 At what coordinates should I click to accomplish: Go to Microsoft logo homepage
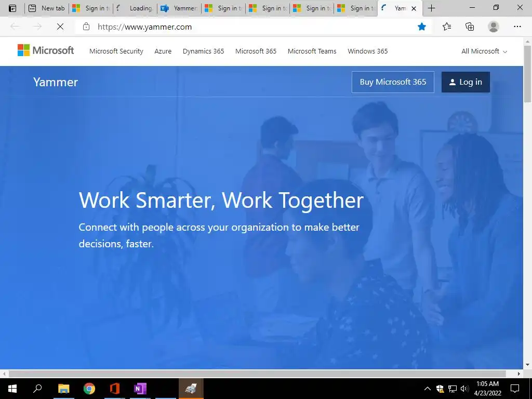(46, 50)
